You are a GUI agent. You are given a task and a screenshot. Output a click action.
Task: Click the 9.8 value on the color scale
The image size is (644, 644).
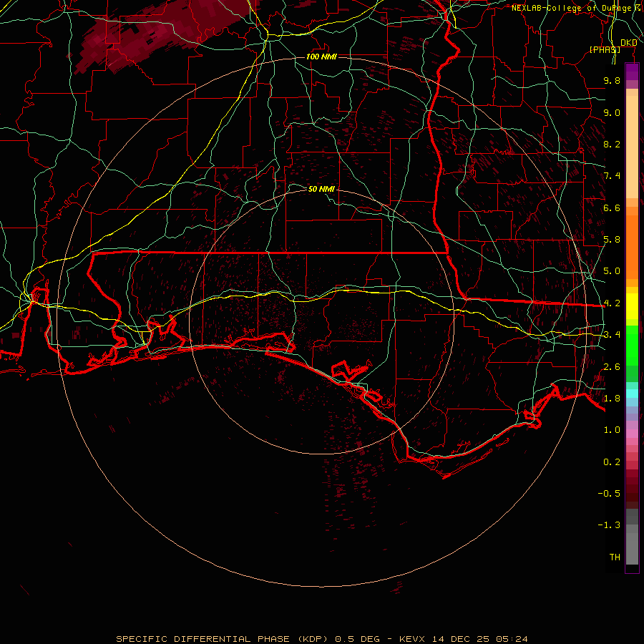612,80
